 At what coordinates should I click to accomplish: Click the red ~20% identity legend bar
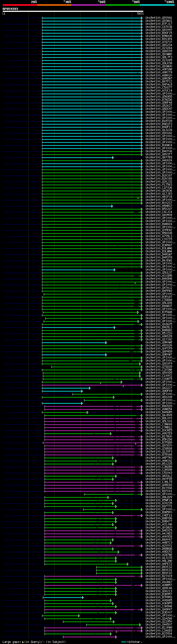[20, 5]
